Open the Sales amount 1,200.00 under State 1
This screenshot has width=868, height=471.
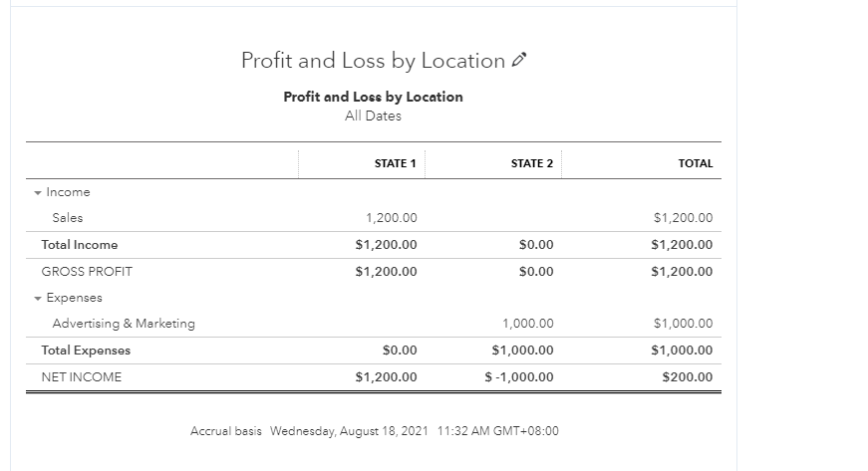(x=392, y=218)
